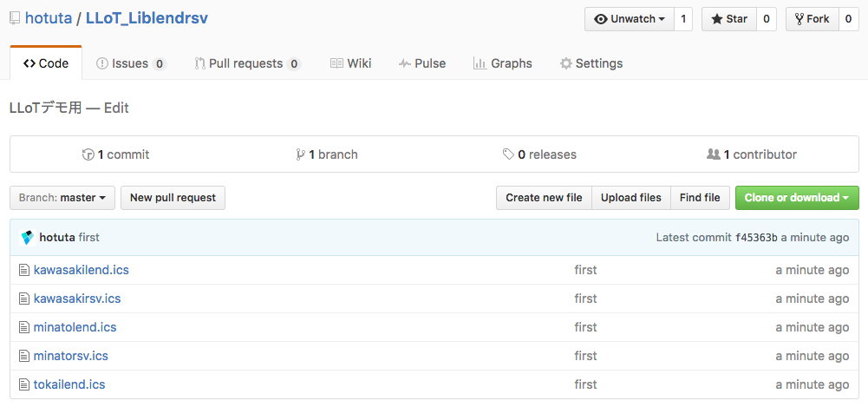Fork the repository
This screenshot has height=407, width=868.
[x=813, y=19]
